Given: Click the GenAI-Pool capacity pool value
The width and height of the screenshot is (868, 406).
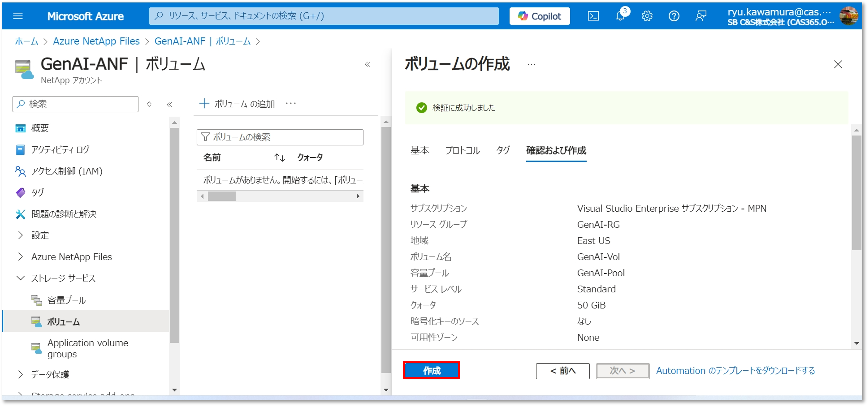Looking at the screenshot, I should 600,273.
